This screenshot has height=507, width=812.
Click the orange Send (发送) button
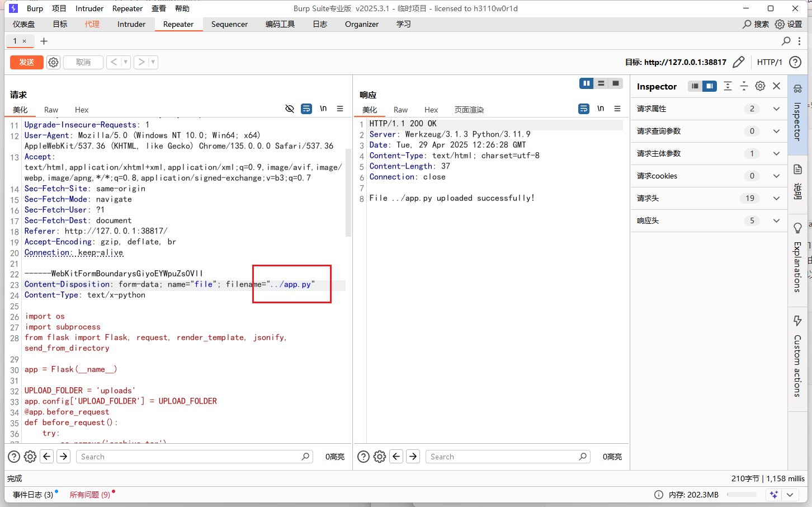26,62
